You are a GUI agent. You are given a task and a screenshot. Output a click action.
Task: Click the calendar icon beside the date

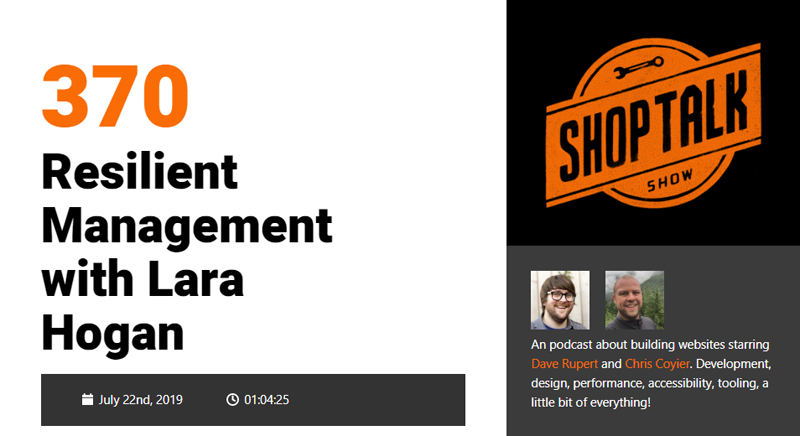(x=87, y=399)
